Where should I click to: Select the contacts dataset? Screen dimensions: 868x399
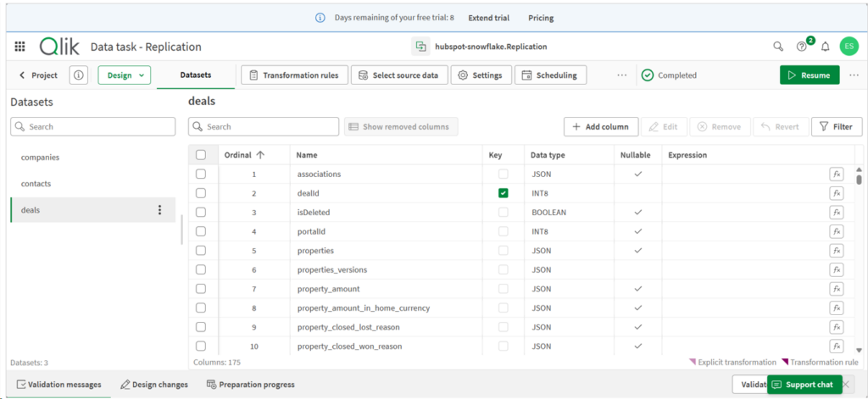[x=93, y=184]
